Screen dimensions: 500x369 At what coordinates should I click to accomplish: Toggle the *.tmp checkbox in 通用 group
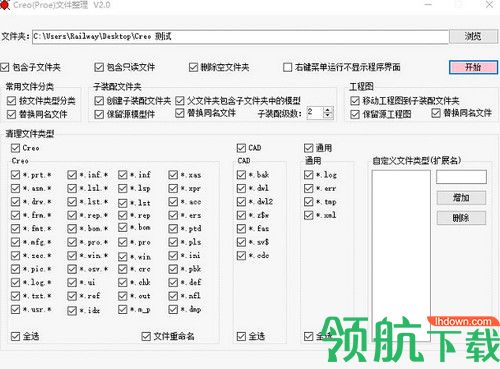tap(309, 202)
